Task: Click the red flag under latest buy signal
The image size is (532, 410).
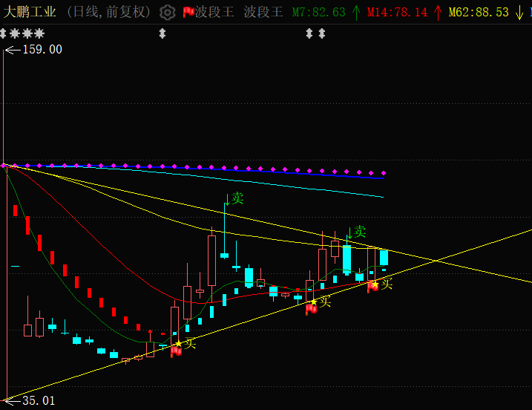Action: click(373, 287)
